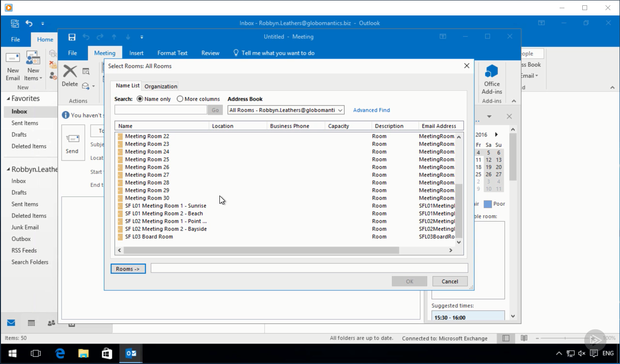Click Tell me what you want to do
The width and height of the screenshot is (620, 364).
(274, 53)
